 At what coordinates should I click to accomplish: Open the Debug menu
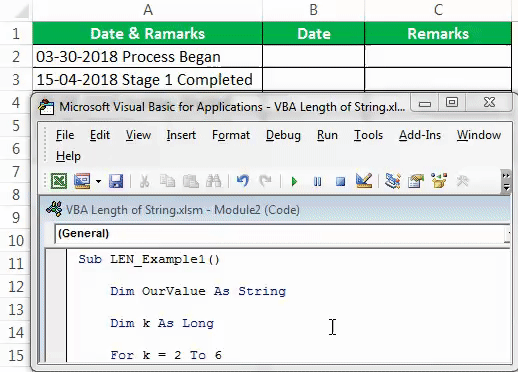[x=283, y=135]
